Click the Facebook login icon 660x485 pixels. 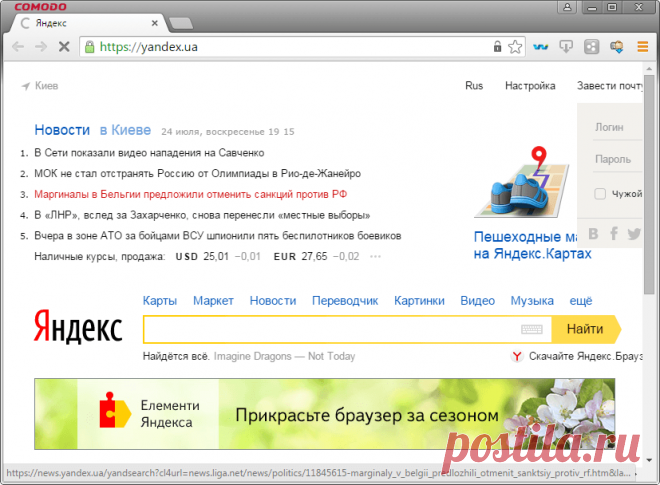pos(614,233)
